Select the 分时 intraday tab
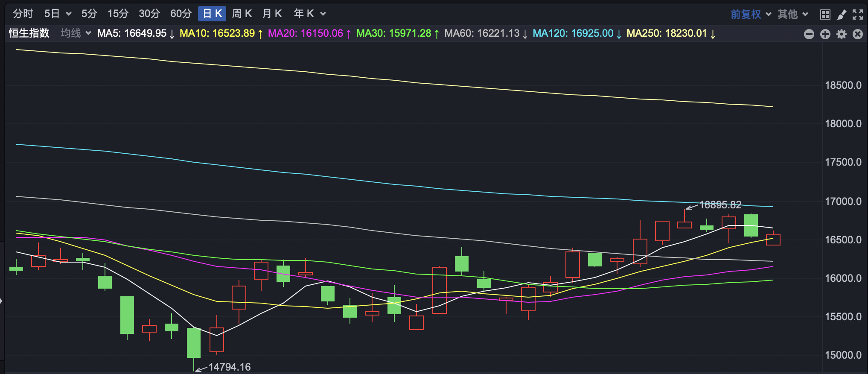This screenshot has height=374, width=868. [23, 14]
